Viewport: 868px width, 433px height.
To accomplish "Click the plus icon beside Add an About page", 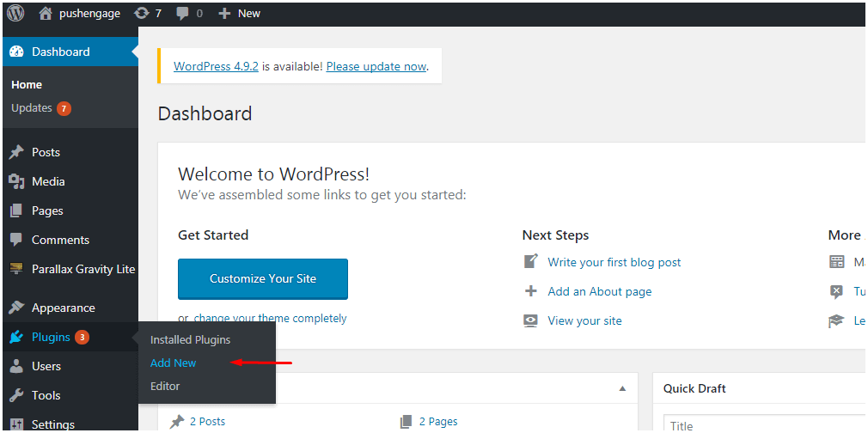I will (531, 291).
